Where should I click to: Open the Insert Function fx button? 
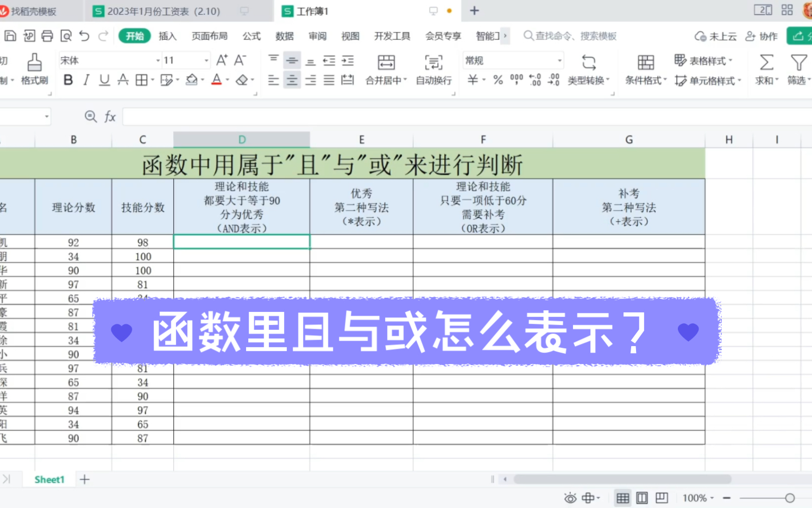click(110, 116)
